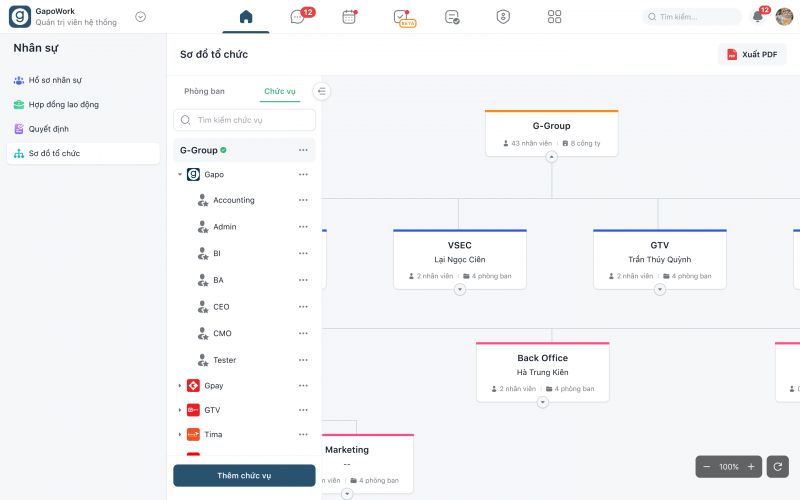Switch to Chức vụ tab
Image resolution: width=800 pixels, height=500 pixels.
[280, 91]
